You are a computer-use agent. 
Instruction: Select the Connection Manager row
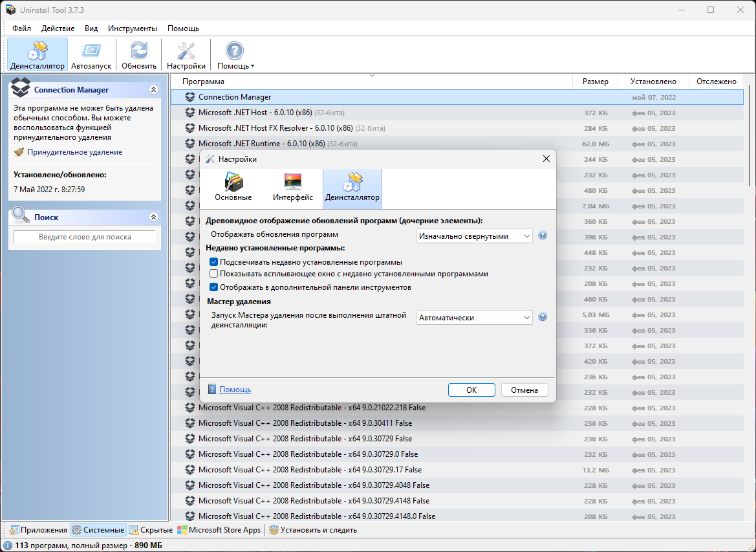pyautogui.click(x=457, y=97)
